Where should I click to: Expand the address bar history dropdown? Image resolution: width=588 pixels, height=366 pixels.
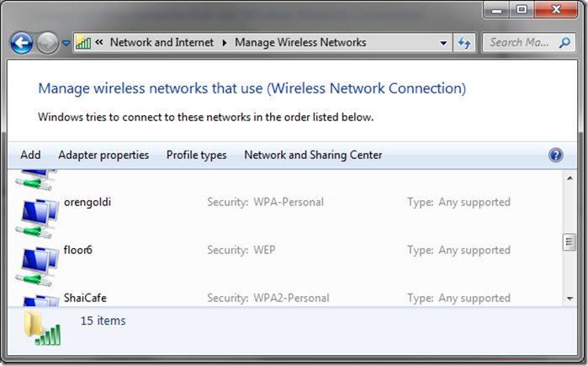(x=443, y=43)
